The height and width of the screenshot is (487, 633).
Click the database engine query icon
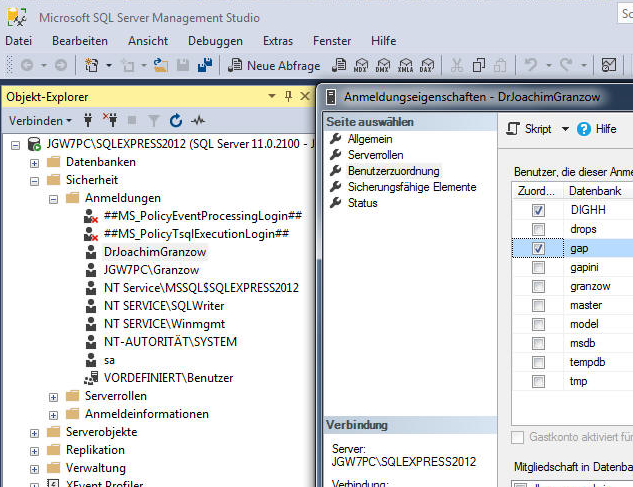pyautogui.click(x=339, y=65)
